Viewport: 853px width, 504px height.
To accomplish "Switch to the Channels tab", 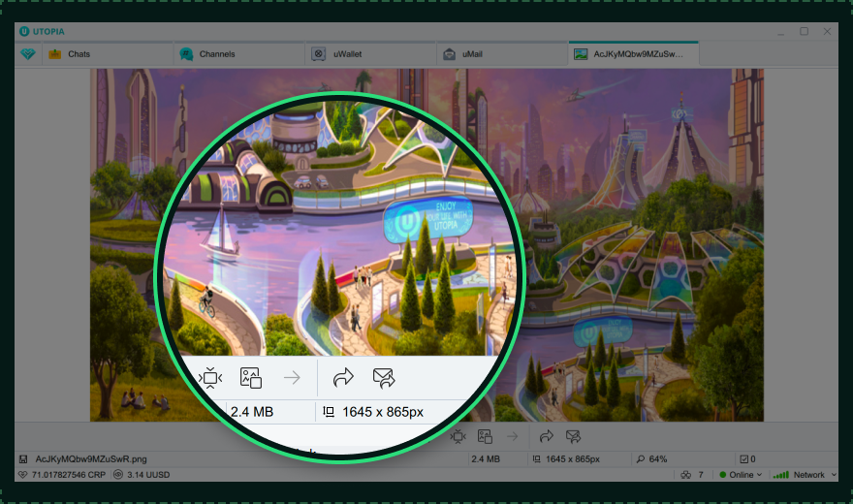I will 238,54.
